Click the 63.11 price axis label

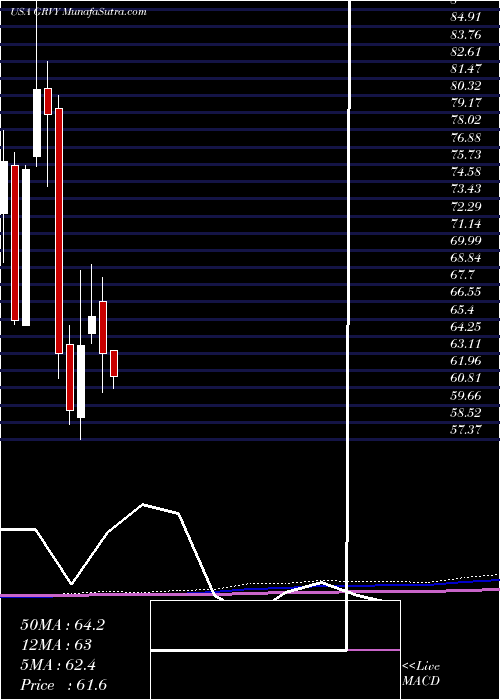(465, 344)
